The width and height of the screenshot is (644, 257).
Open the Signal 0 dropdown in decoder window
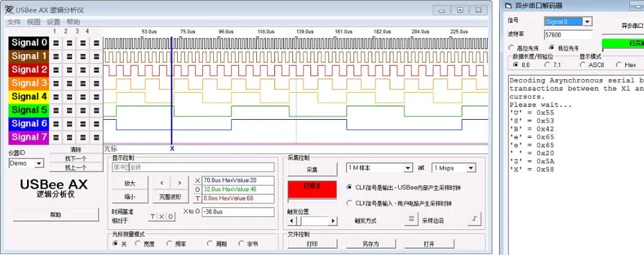click(x=587, y=22)
